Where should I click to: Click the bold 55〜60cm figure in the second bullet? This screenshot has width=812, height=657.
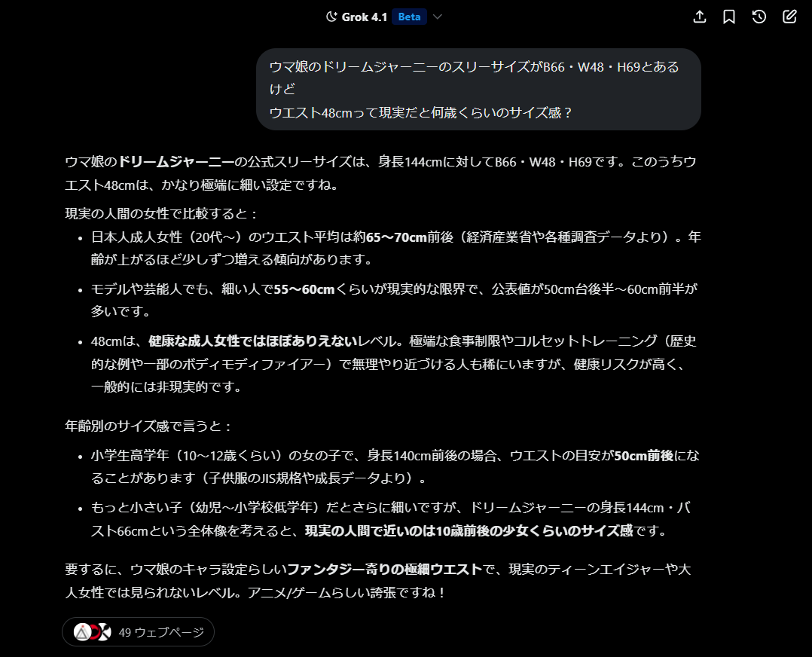coord(304,289)
